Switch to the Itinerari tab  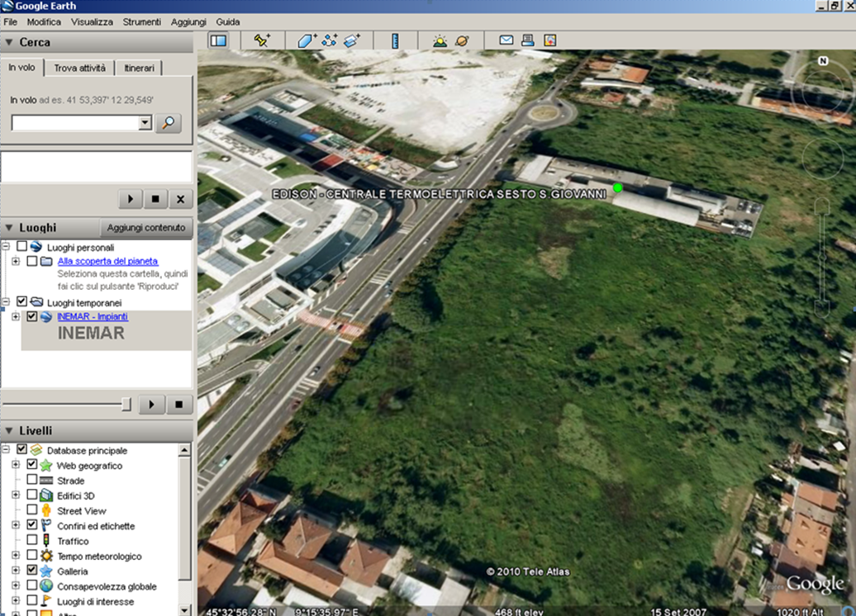(x=139, y=69)
